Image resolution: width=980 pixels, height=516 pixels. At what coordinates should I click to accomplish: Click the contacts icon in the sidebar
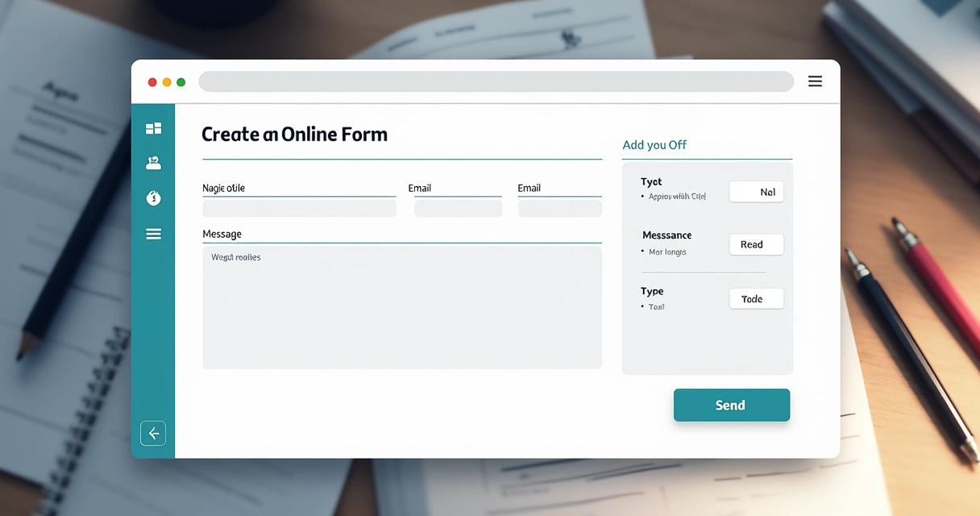(153, 163)
